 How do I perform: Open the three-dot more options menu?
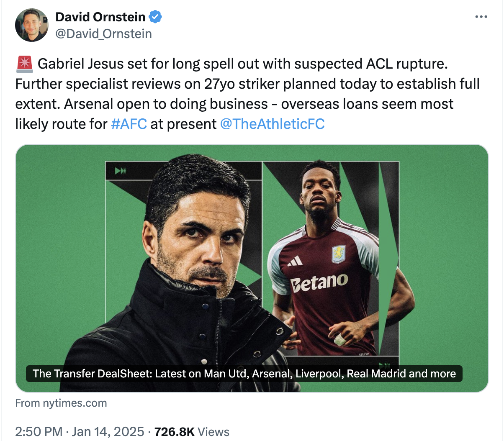pos(481,17)
